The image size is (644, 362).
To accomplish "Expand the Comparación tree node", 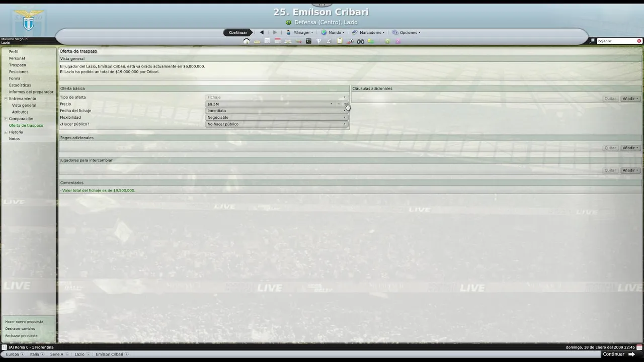I will coord(6,119).
